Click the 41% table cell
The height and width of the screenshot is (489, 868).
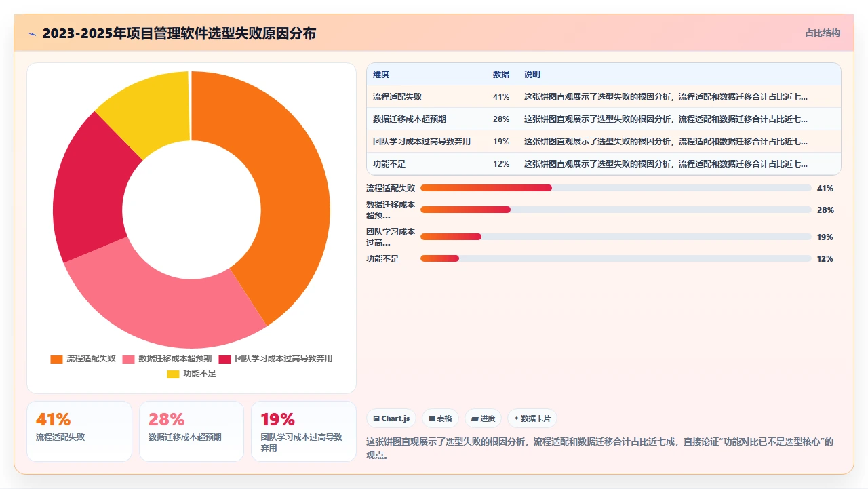click(x=501, y=97)
